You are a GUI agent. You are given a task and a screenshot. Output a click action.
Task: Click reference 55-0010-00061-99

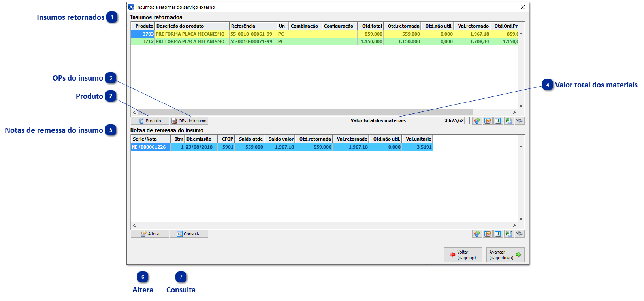click(253, 34)
